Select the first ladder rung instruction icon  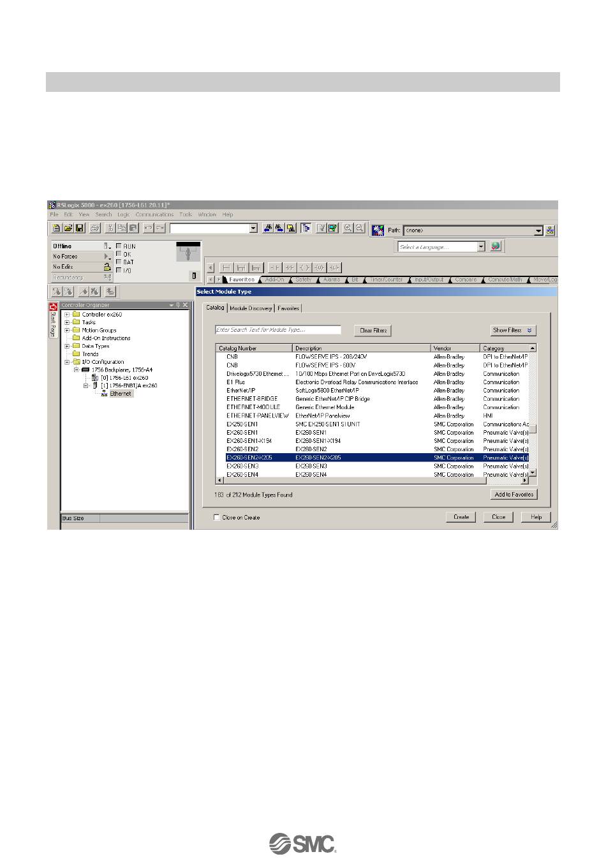tap(226, 267)
